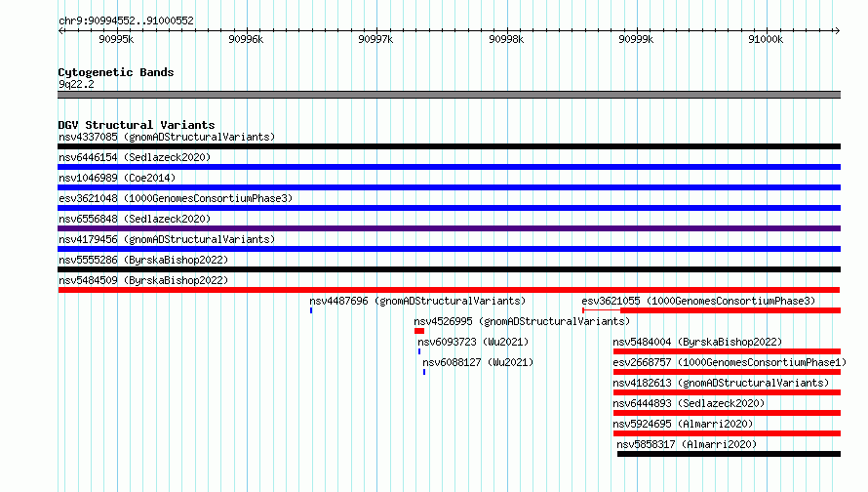868x492 pixels.
Task: Open nsv4182613 gnomAD variant label
Action: click(x=721, y=383)
